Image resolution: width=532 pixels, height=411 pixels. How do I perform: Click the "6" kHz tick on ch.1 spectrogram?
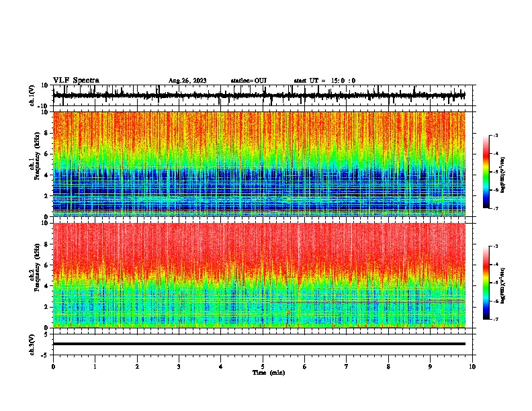(46, 154)
